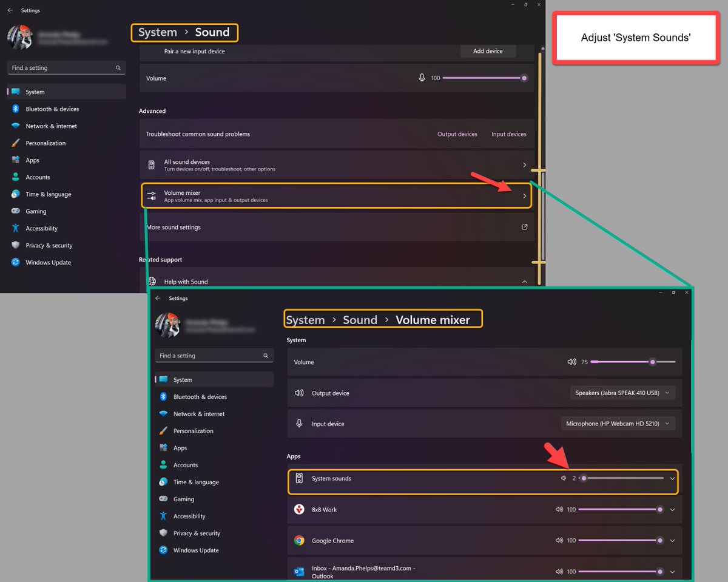Screen dimensions: 728x582
Task: Select Apps in the Sound window sidebar
Action: (67, 160)
